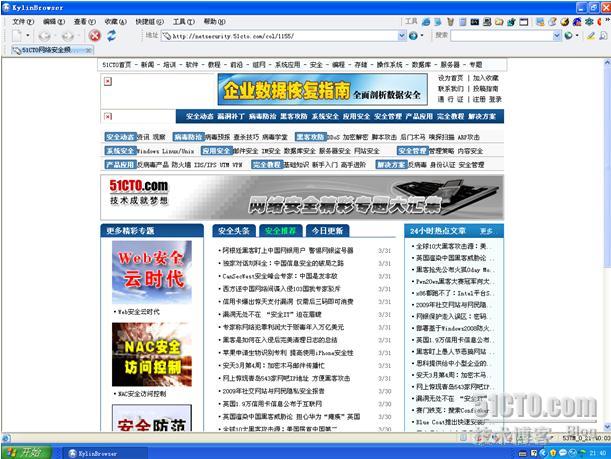
Task: Open the 病毒防治 category label
Action: click(188, 137)
